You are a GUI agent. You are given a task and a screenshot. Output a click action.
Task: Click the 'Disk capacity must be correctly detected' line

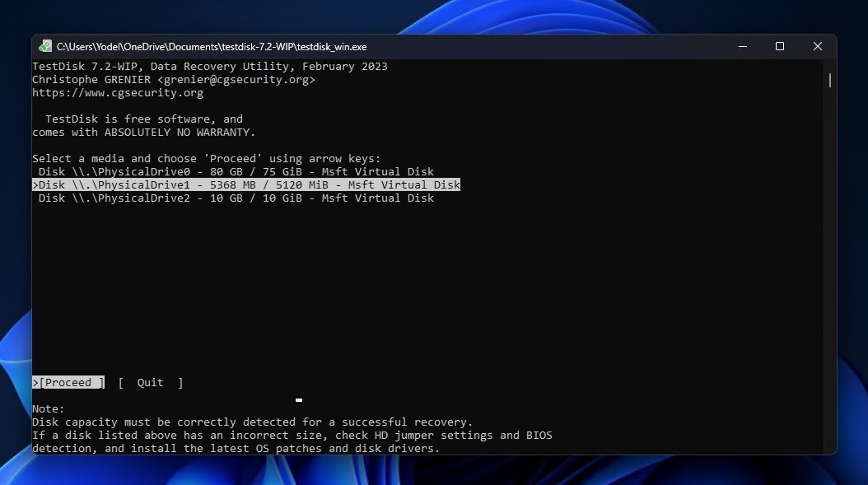click(252, 422)
